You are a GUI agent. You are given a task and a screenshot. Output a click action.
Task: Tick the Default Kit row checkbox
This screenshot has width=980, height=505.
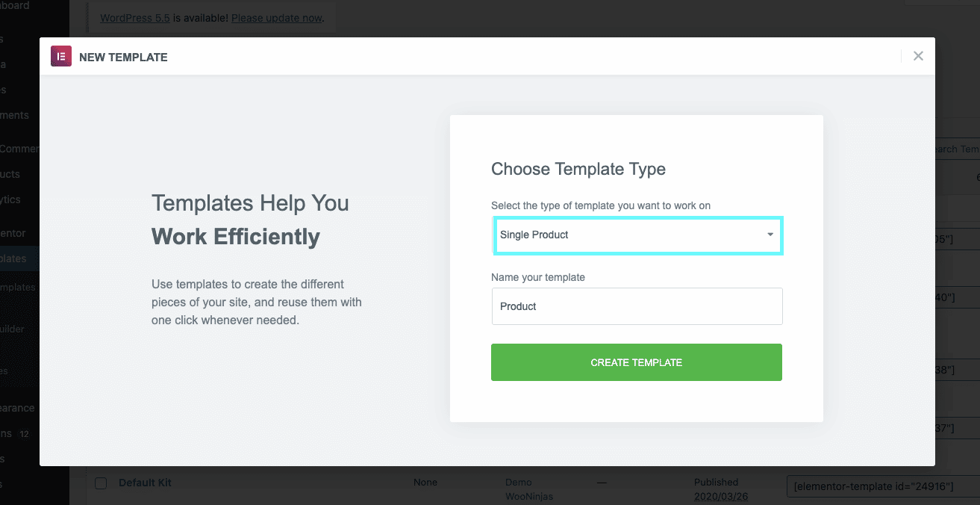[101, 483]
